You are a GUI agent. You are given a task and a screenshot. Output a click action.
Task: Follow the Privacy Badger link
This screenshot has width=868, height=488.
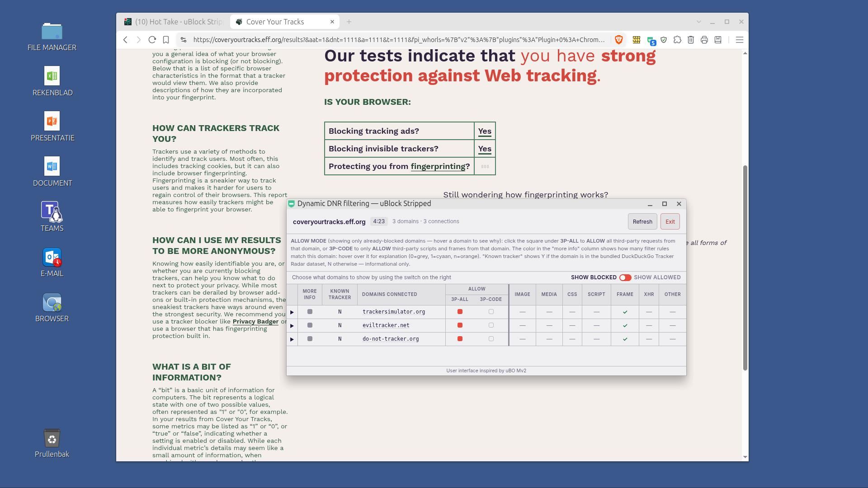point(255,322)
